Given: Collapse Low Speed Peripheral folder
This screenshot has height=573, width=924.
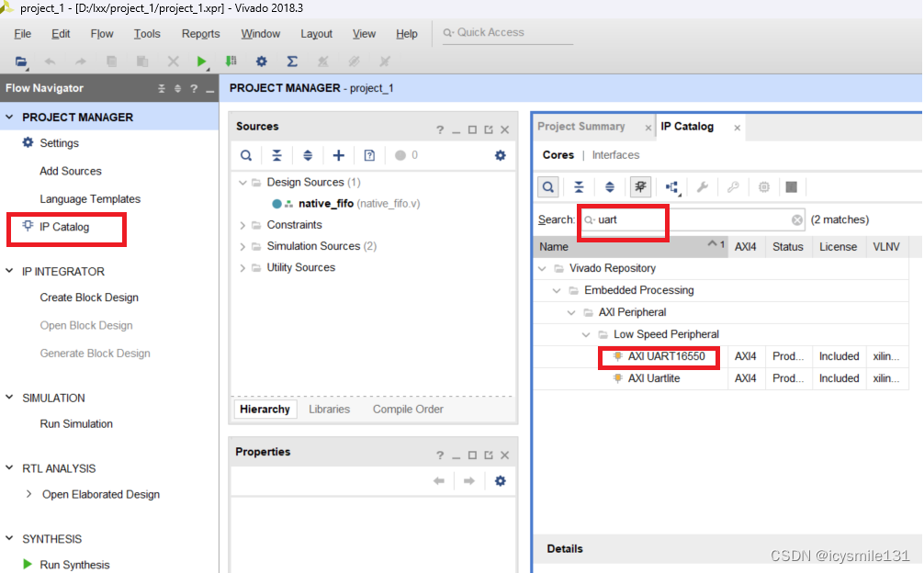Looking at the screenshot, I should pyautogui.click(x=586, y=334).
